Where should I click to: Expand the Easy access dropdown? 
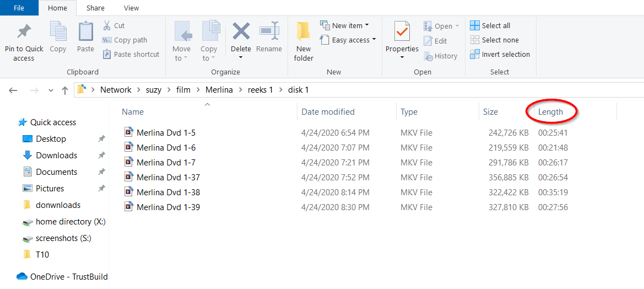pyautogui.click(x=348, y=40)
